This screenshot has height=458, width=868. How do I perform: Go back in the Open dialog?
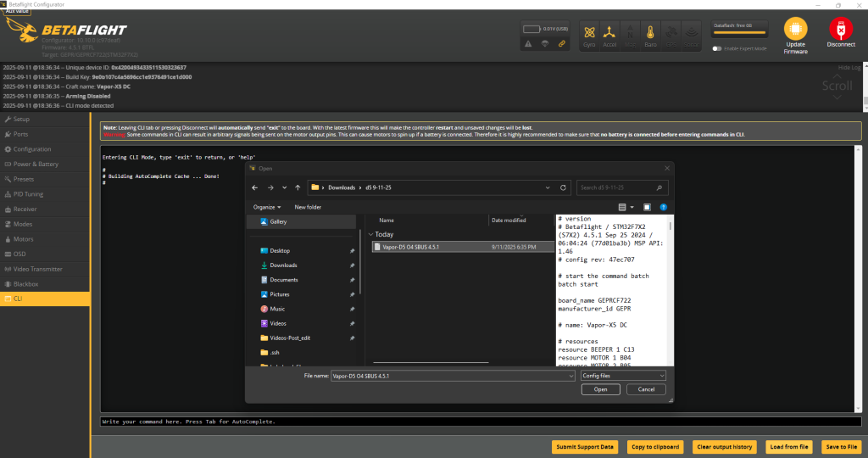coord(254,187)
